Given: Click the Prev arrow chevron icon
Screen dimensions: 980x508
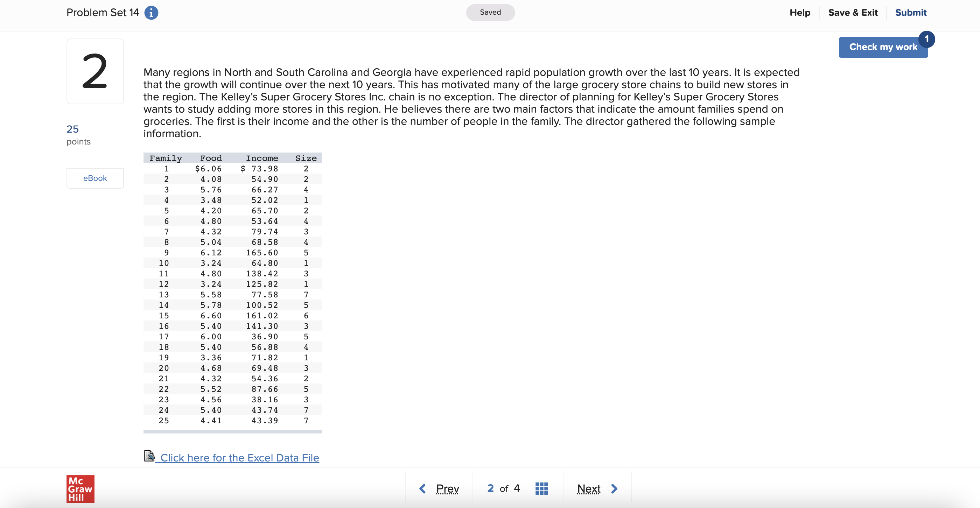Looking at the screenshot, I should click(422, 488).
